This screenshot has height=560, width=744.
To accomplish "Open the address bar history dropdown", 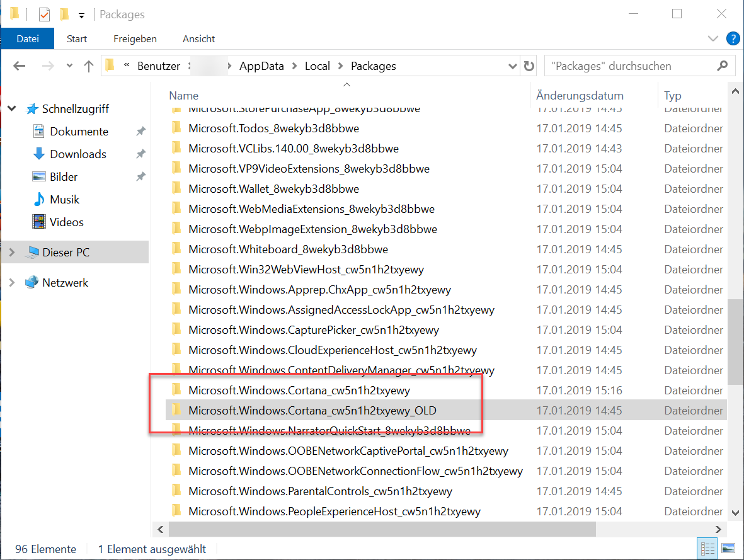I will (512, 66).
